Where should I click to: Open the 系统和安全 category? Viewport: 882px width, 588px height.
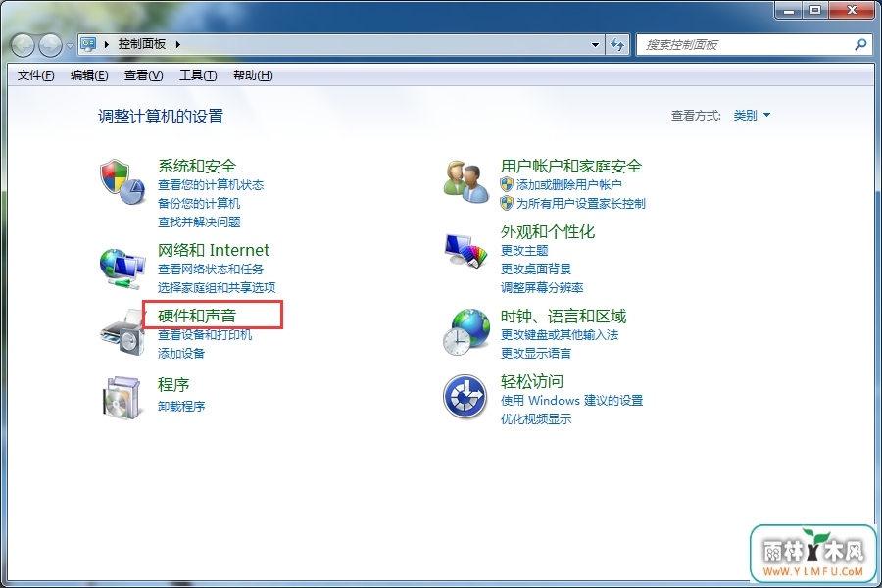click(x=197, y=166)
